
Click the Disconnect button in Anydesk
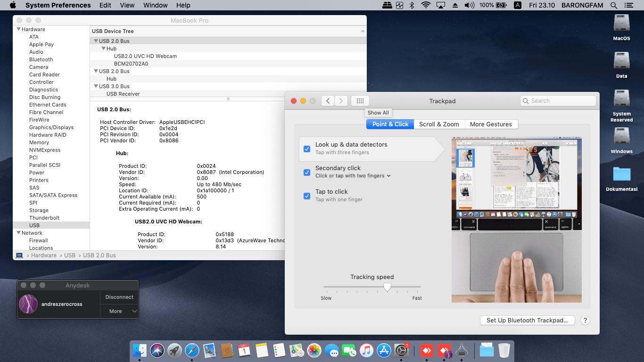click(x=119, y=297)
